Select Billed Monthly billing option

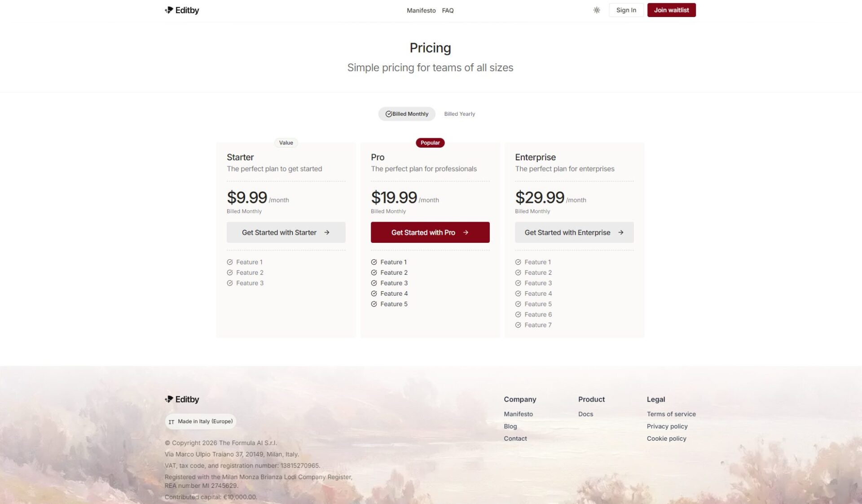pyautogui.click(x=407, y=114)
